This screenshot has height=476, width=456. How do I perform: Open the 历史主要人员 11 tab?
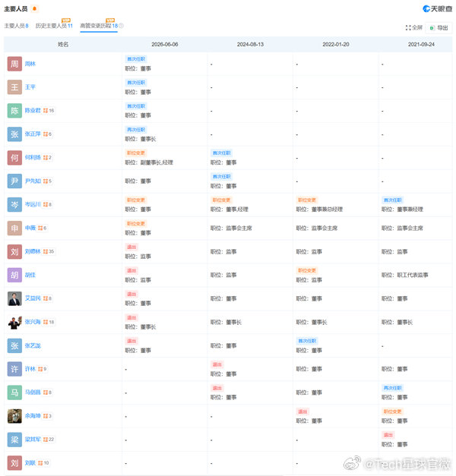pyautogui.click(x=54, y=26)
